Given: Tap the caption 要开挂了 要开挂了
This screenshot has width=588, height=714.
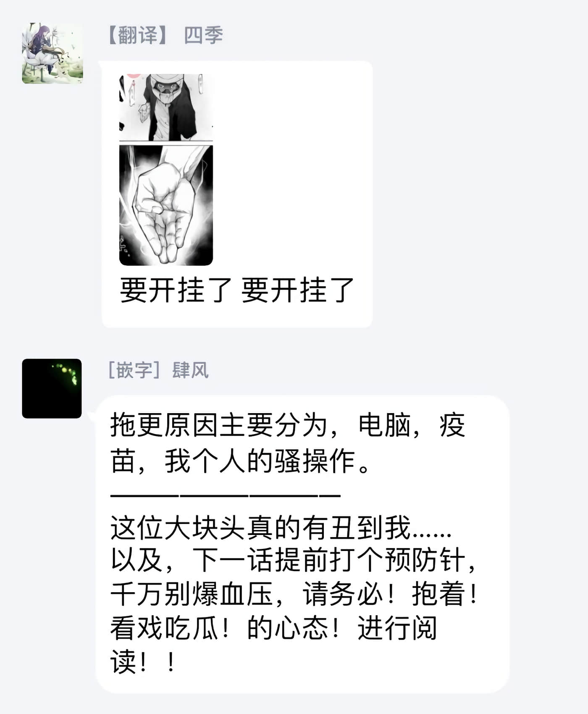Looking at the screenshot, I should (236, 290).
